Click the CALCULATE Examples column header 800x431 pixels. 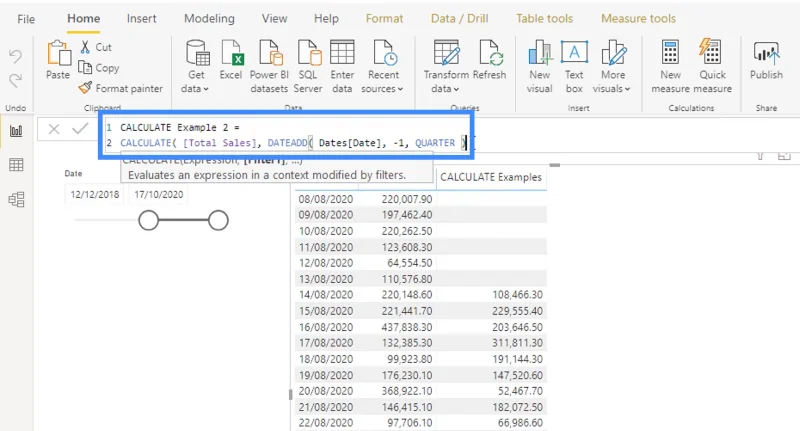(x=491, y=177)
